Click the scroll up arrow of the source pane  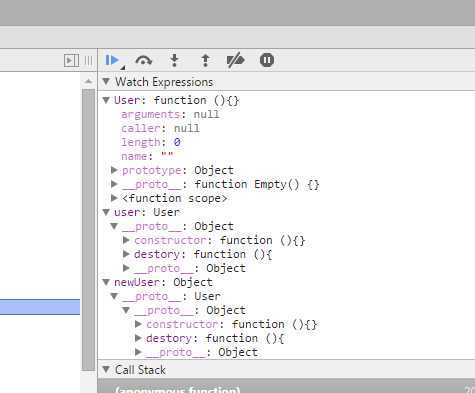click(x=88, y=81)
